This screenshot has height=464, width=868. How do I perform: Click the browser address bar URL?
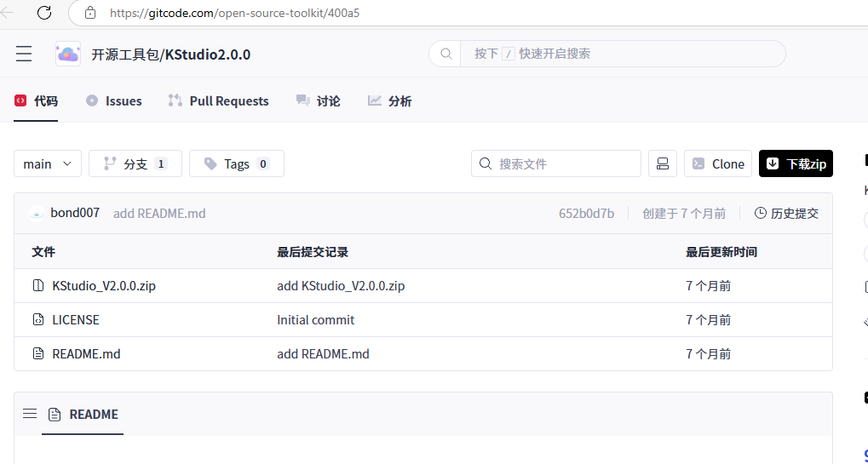click(x=235, y=13)
